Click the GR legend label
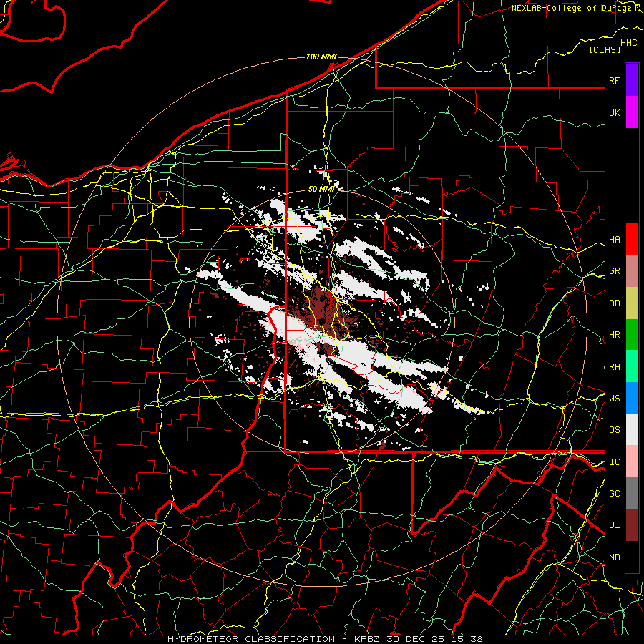Screen dimensions: 644x644 coord(614,271)
